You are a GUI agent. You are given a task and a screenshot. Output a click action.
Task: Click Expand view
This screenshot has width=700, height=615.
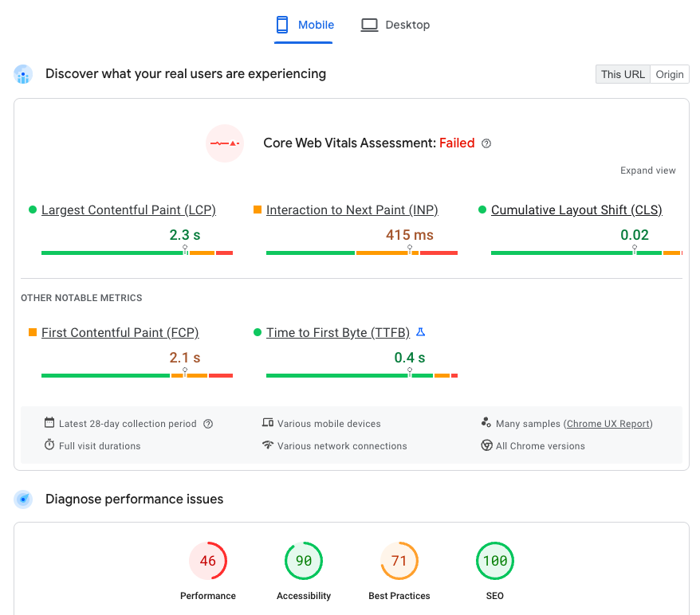(x=647, y=170)
